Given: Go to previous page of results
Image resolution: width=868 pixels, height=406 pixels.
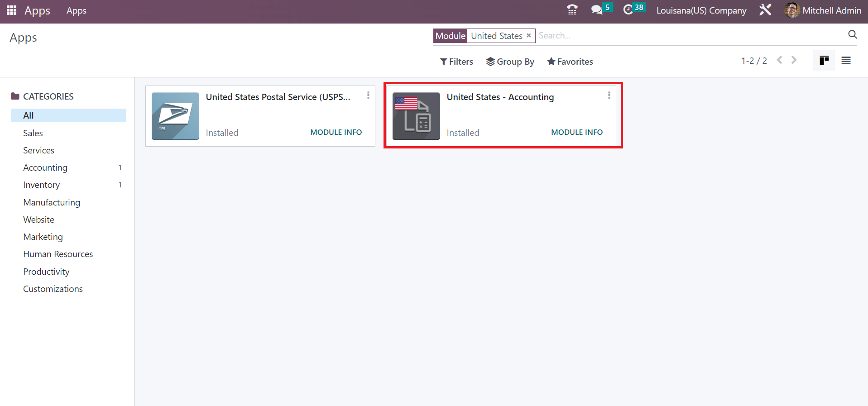Looking at the screenshot, I should [x=780, y=60].
